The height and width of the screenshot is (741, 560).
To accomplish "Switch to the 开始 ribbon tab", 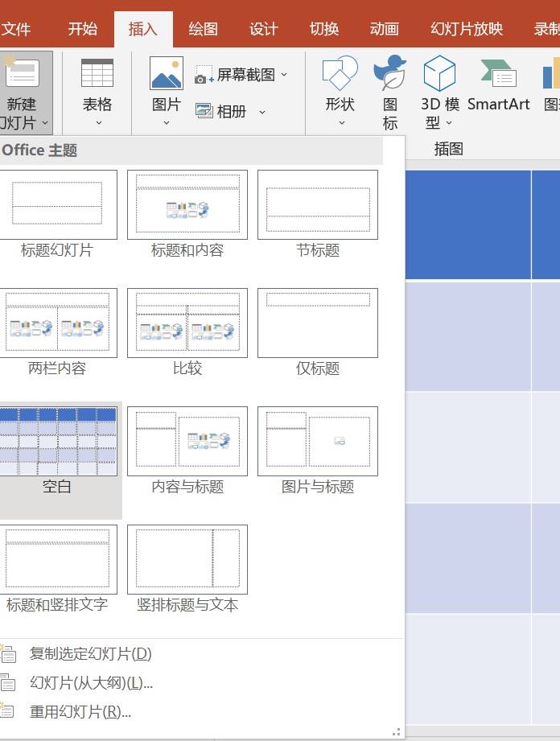I will tap(83, 29).
